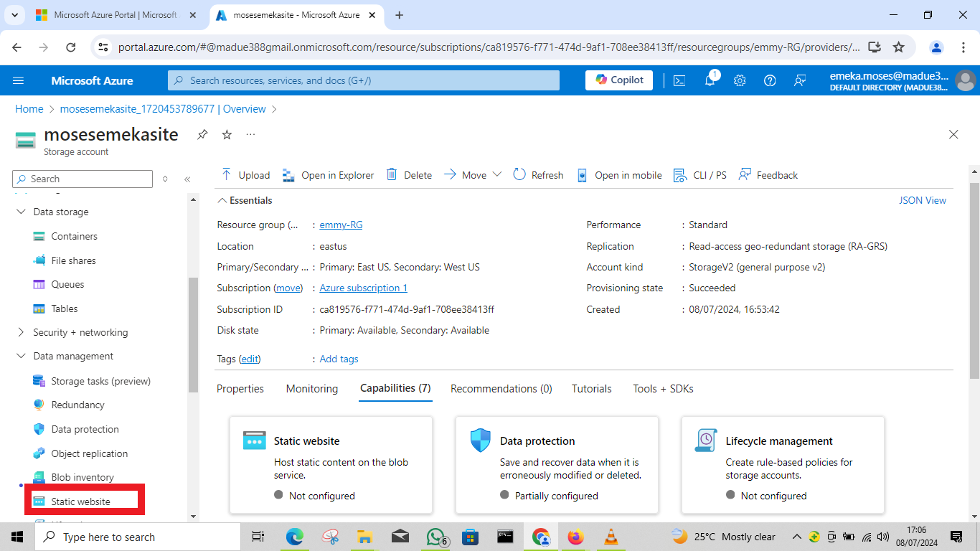Click Open in mobile
Viewport: 980px width, 551px height.
tap(619, 175)
